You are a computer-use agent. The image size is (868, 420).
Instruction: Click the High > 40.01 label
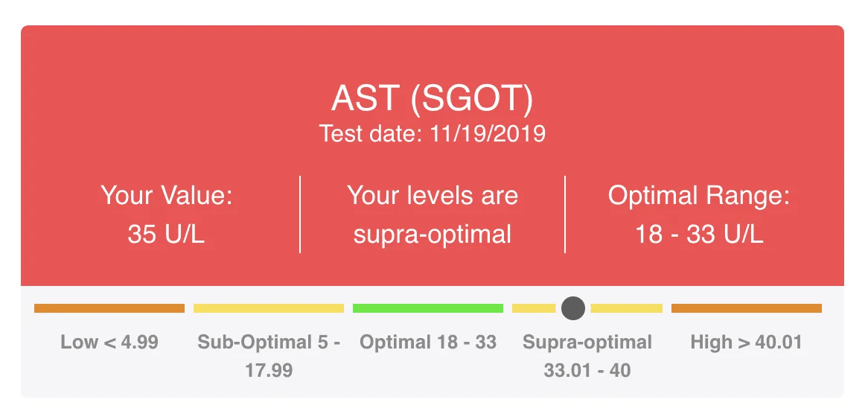pos(746,342)
